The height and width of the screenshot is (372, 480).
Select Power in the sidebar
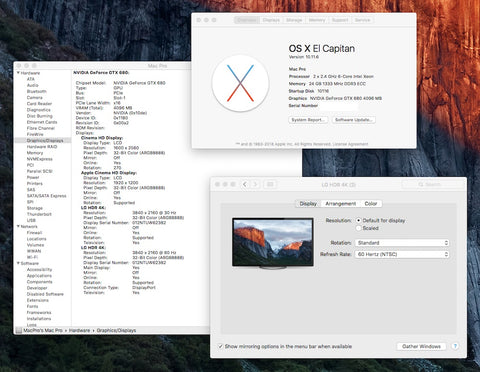[33, 177]
